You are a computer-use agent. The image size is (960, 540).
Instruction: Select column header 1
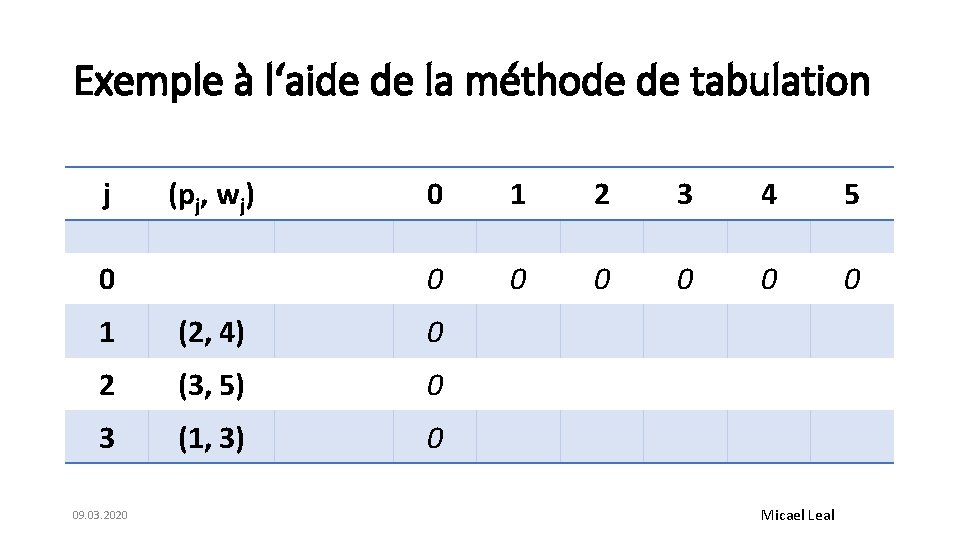518,195
